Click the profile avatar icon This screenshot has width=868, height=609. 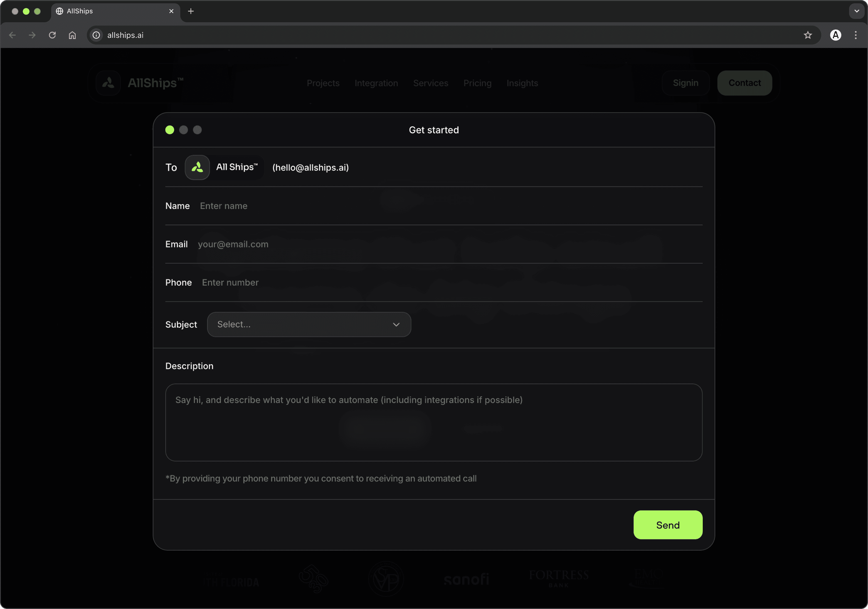tap(835, 35)
